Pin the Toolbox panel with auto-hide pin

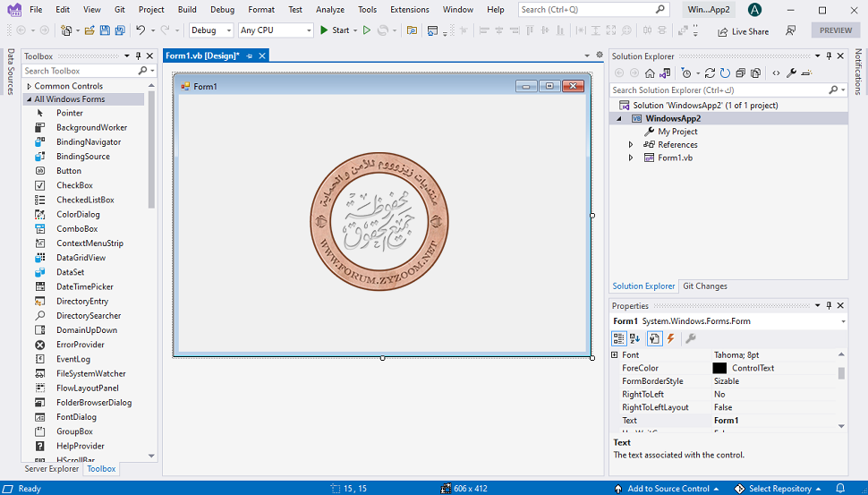139,55
